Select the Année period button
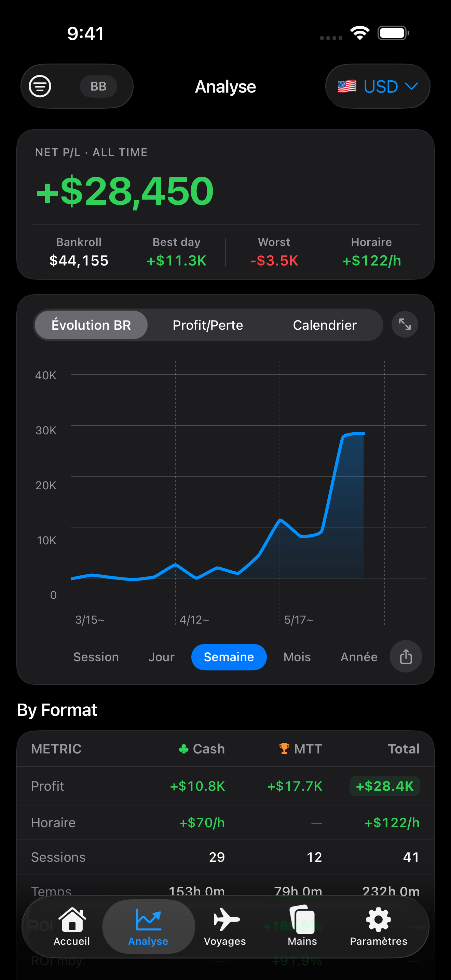Screen dimensions: 451x980 (x=359, y=657)
